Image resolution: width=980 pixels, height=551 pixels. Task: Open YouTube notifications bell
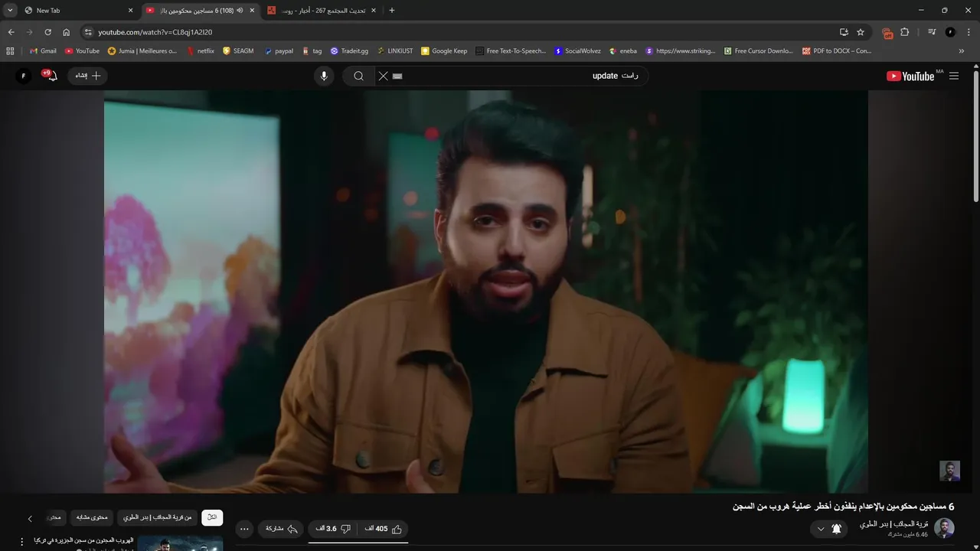[52, 76]
